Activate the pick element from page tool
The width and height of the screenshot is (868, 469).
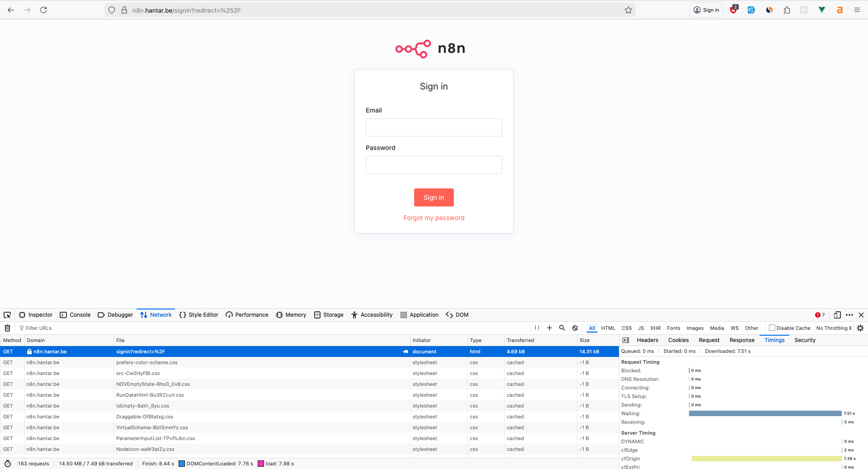7,315
